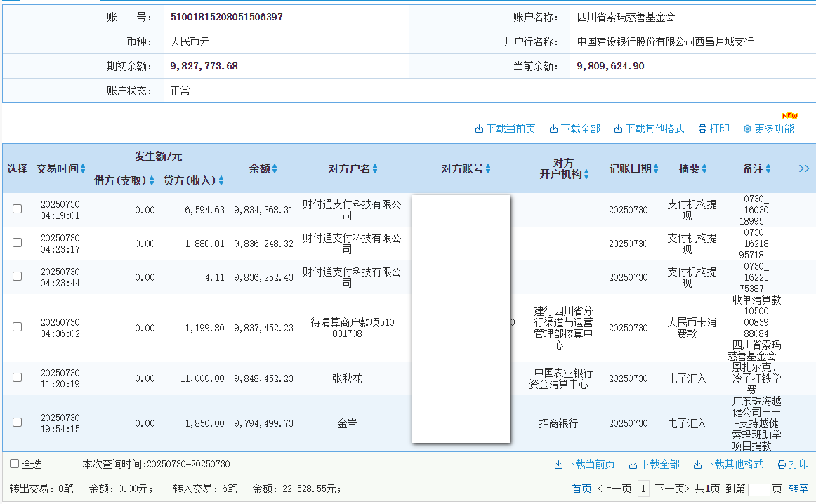Click amount 11,000.00 cell

coord(202,378)
